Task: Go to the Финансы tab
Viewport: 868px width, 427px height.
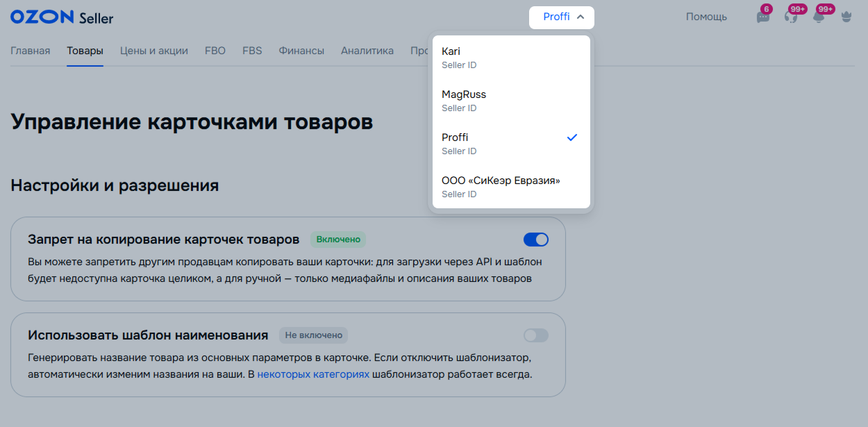Action: point(301,51)
